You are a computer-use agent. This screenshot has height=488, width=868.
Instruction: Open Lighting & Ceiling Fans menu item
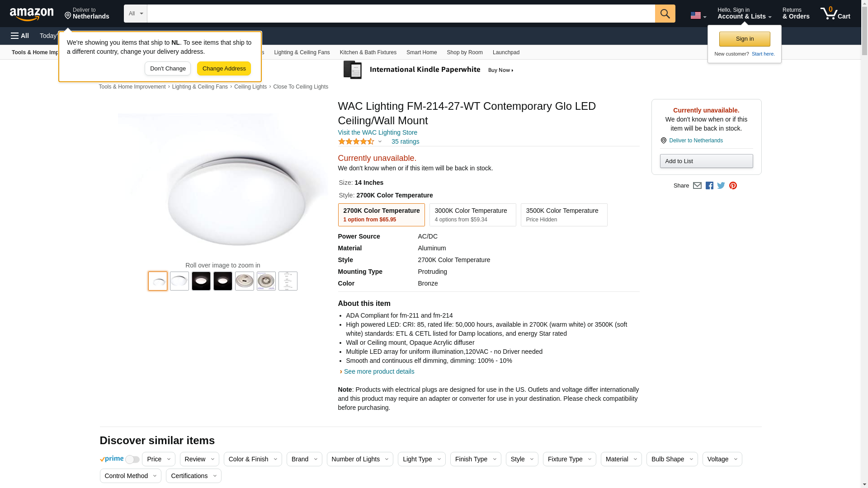pos(302,52)
